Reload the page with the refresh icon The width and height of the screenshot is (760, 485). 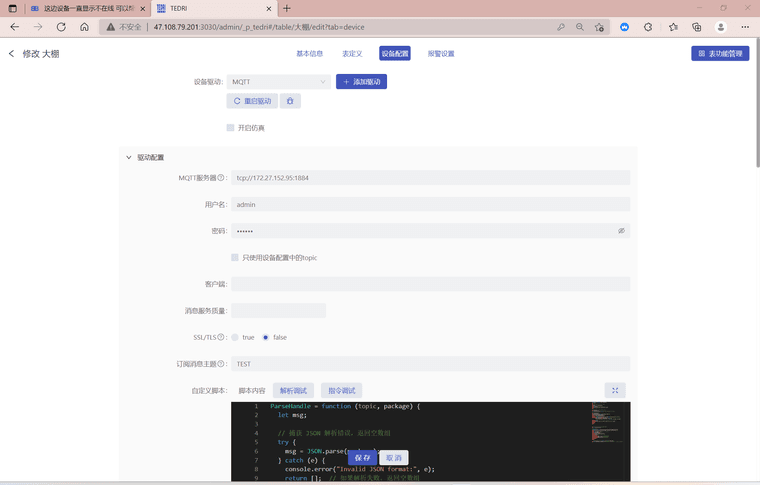tap(61, 27)
